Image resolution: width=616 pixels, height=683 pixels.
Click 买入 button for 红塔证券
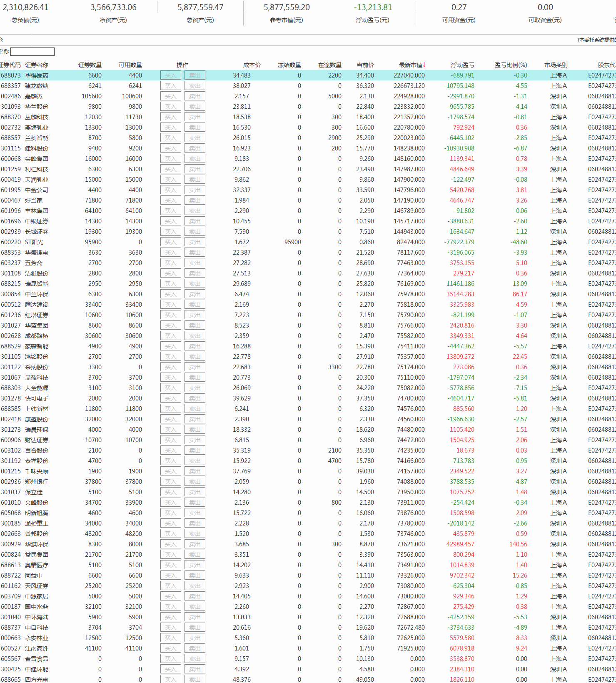pyautogui.click(x=171, y=315)
